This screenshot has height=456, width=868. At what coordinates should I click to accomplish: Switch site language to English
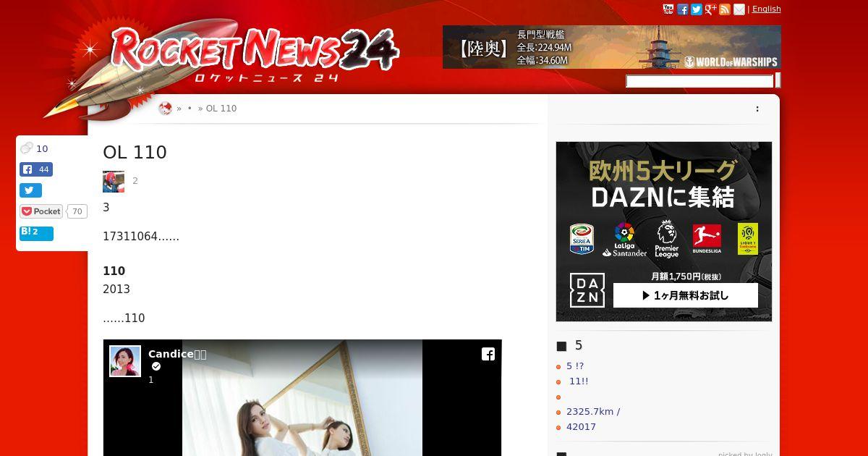click(x=766, y=9)
